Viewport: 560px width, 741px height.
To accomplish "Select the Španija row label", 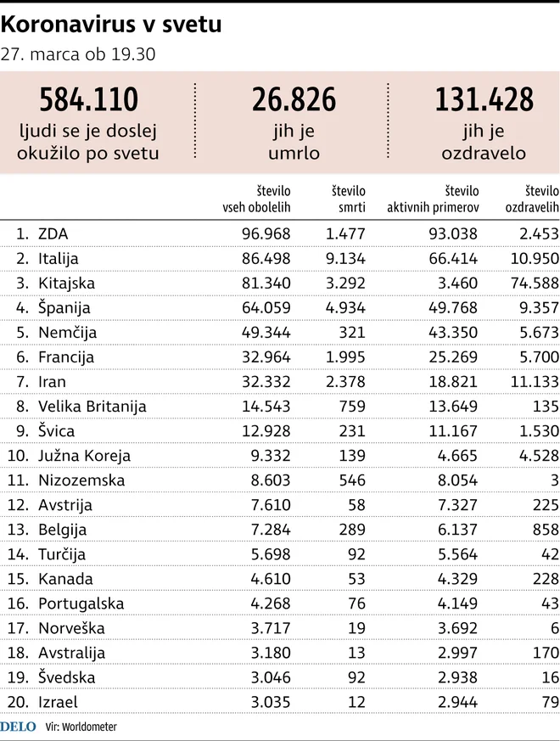I will (64, 308).
